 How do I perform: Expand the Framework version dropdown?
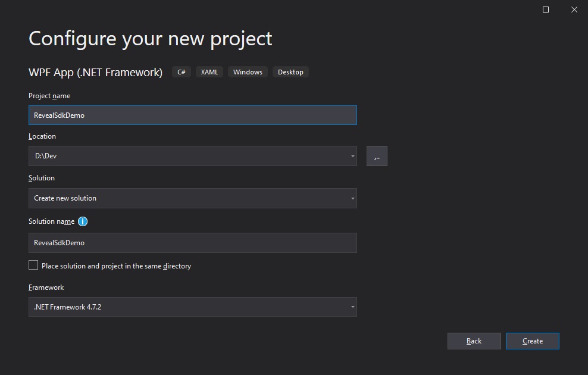pyautogui.click(x=193, y=307)
